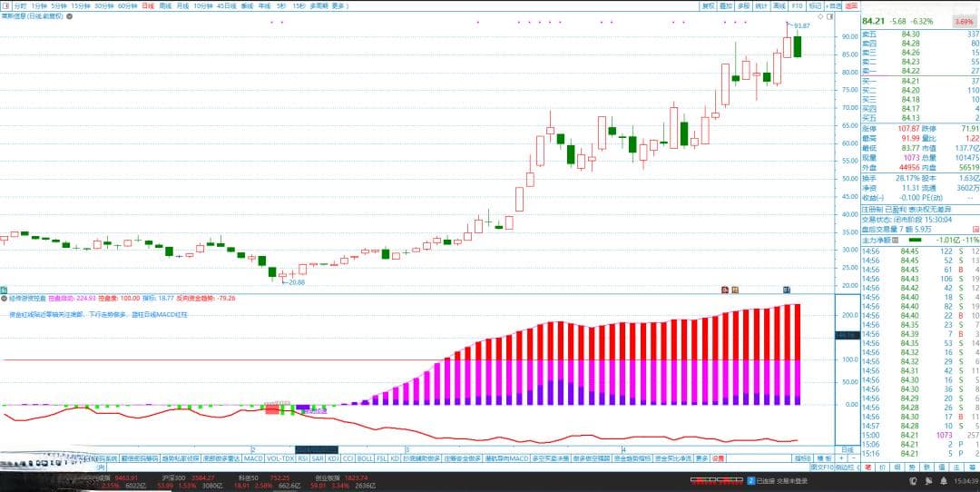Screen dimensions: 980x492
Task: Click the 涨停 107.87 value
Action: click(x=910, y=127)
